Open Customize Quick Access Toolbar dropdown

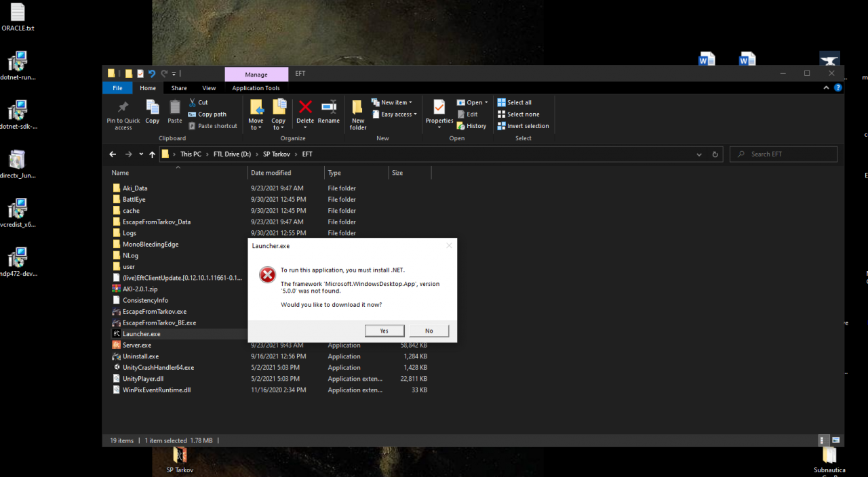click(x=174, y=73)
